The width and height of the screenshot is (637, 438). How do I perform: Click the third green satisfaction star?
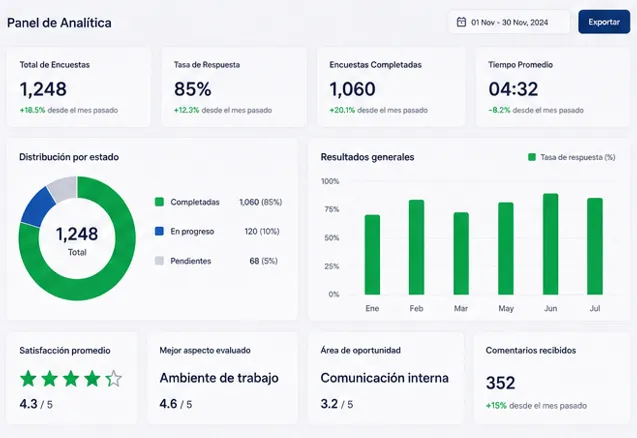(x=71, y=379)
